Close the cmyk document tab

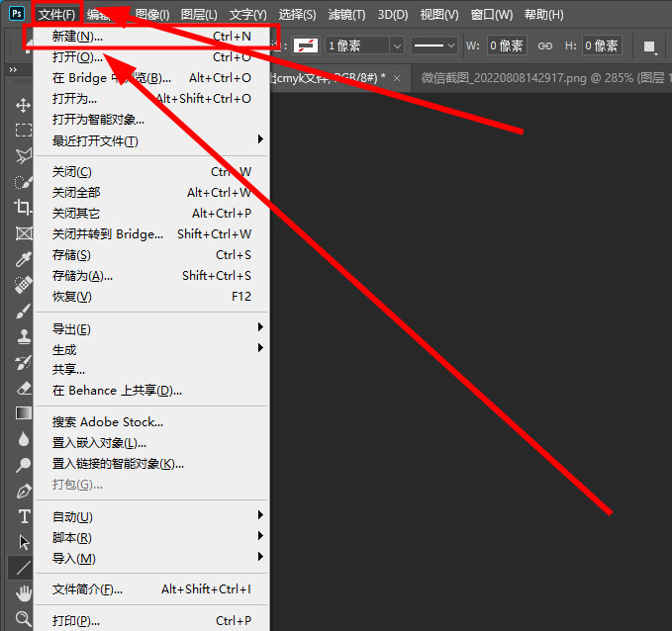(397, 78)
